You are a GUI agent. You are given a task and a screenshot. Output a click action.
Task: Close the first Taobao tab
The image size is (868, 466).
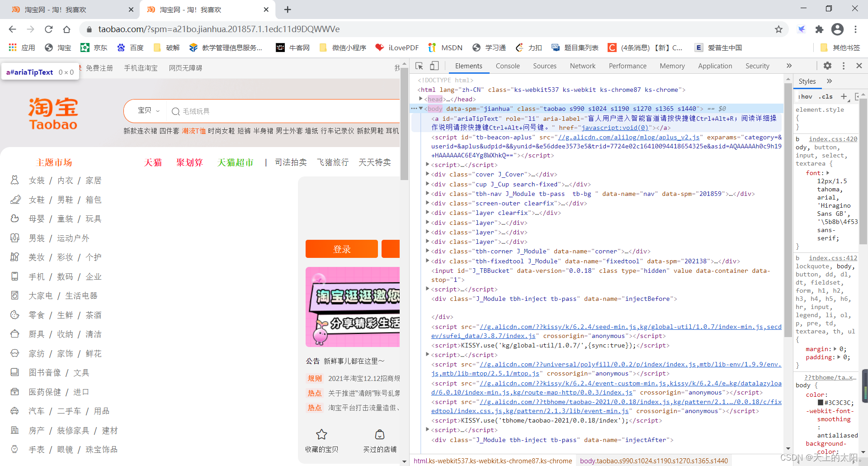(x=131, y=10)
